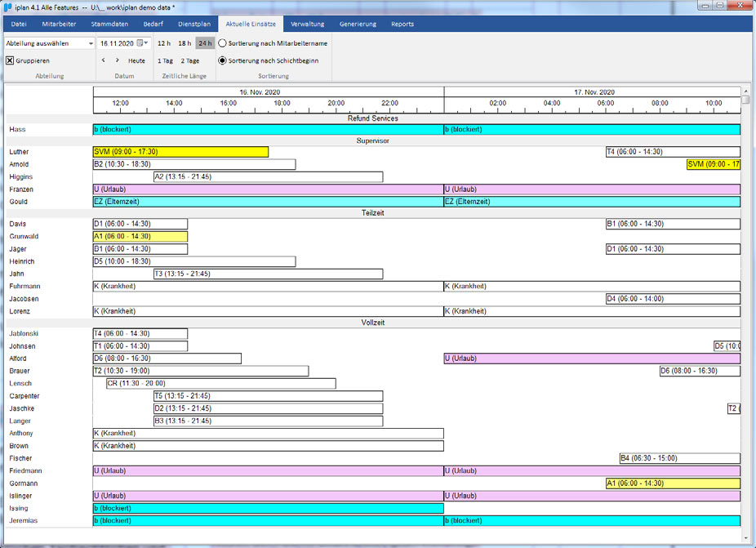The height and width of the screenshot is (548, 756).
Task: Select Jacobsen's D4 (06:00 - 14:00) shift
Action: pyautogui.click(x=673, y=299)
